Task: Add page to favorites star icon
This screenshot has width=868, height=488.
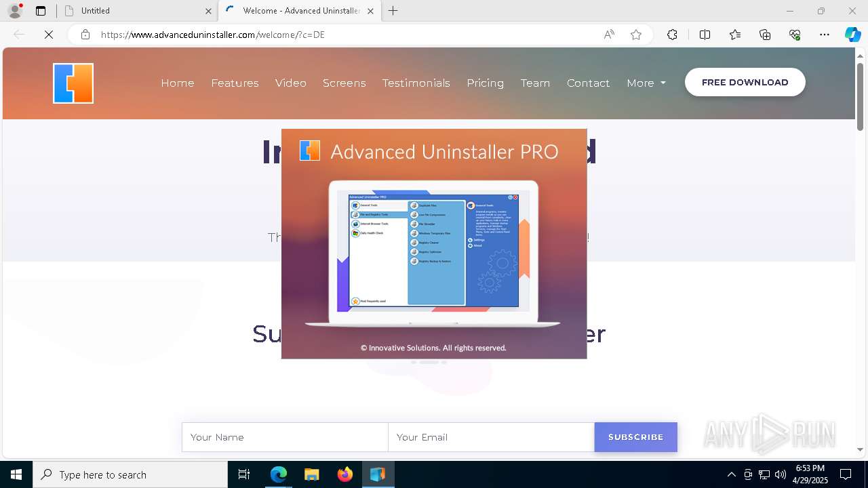Action: coord(636,35)
